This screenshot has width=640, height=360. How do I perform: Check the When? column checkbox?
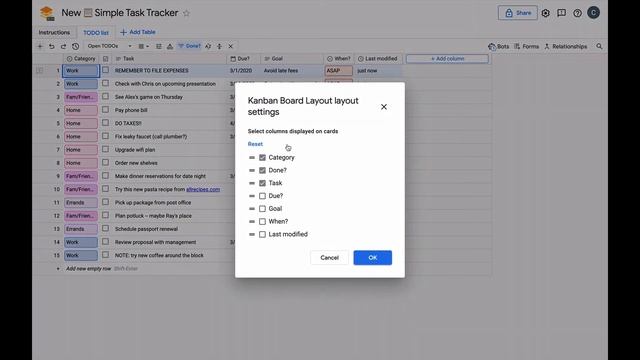coord(262,222)
